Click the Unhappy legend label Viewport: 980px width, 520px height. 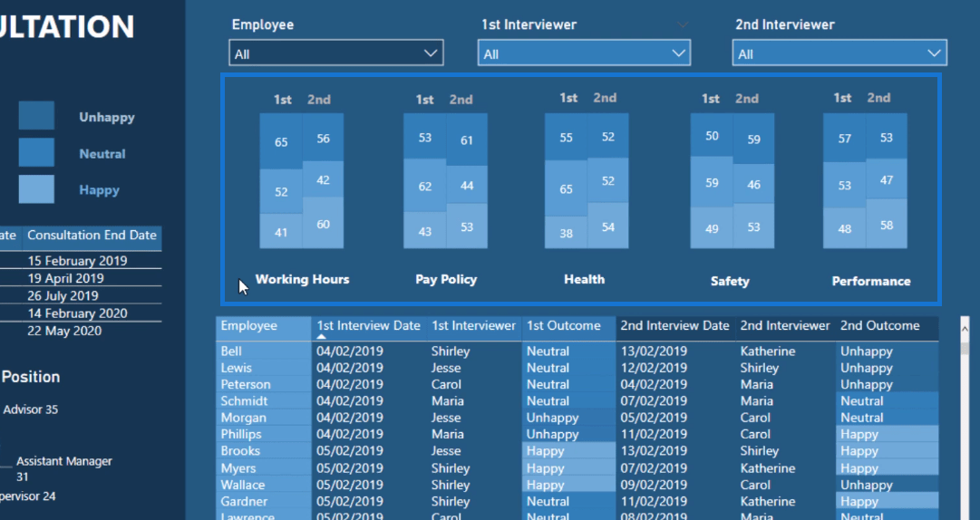click(107, 117)
